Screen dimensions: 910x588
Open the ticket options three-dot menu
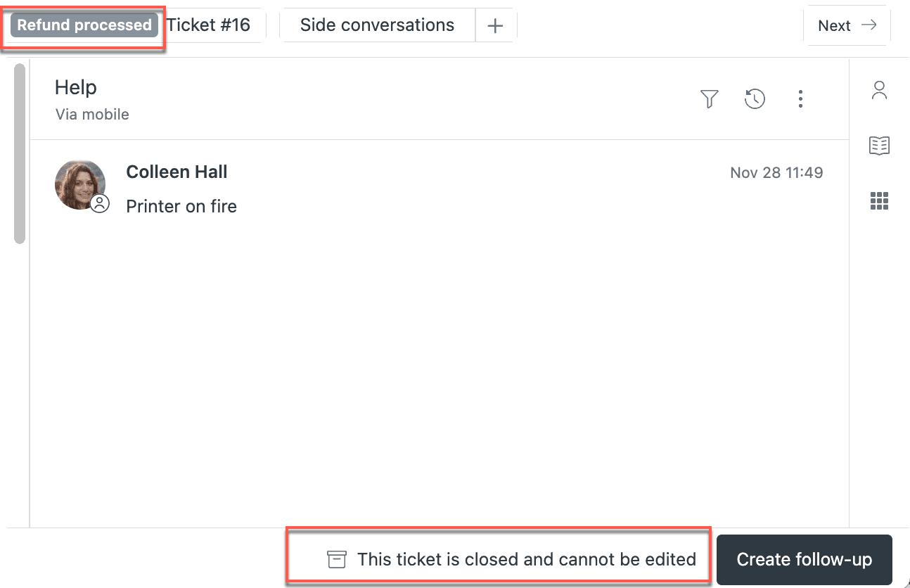pos(800,99)
